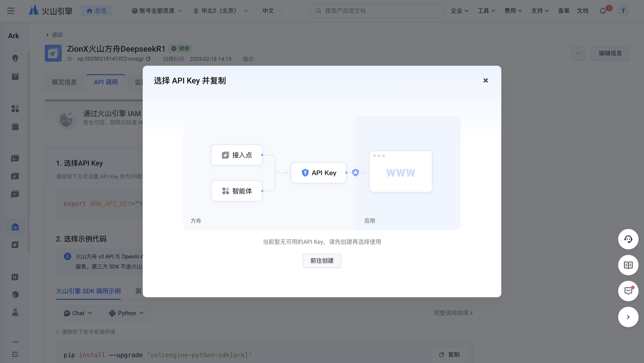644x363 pixels.
Task: Open the terminal prompt icon in sidebar
Action: [x=15, y=159]
